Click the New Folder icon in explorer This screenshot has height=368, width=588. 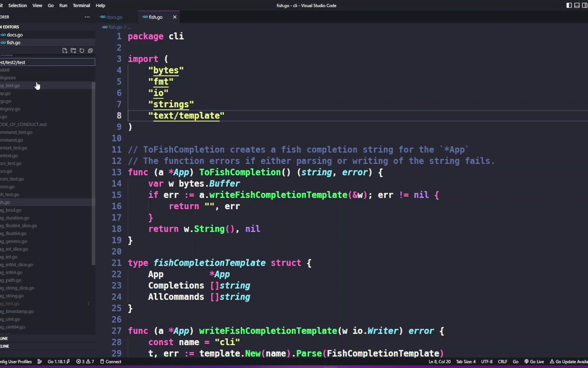pyautogui.click(x=73, y=50)
